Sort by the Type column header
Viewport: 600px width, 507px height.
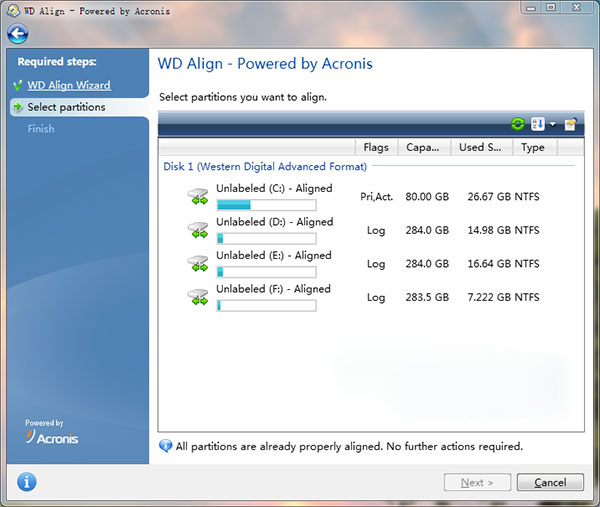coord(535,147)
